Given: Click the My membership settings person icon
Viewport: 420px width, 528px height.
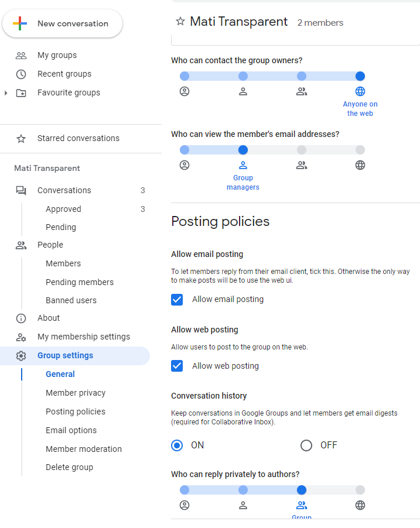Looking at the screenshot, I should click(x=21, y=337).
